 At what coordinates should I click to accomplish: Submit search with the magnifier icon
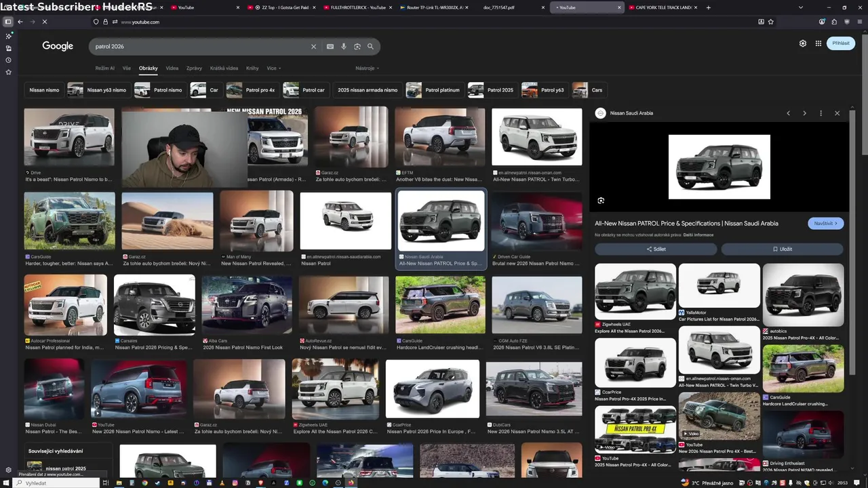370,47
